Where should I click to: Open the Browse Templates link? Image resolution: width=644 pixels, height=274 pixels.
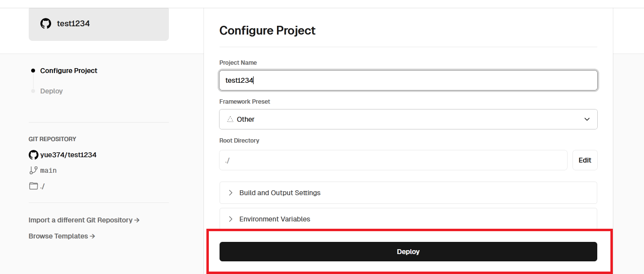point(61,236)
